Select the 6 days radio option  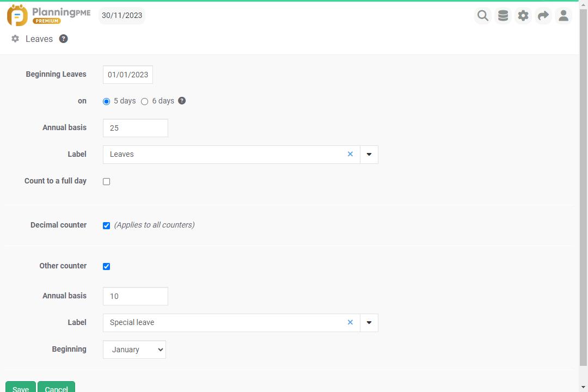[145, 101]
